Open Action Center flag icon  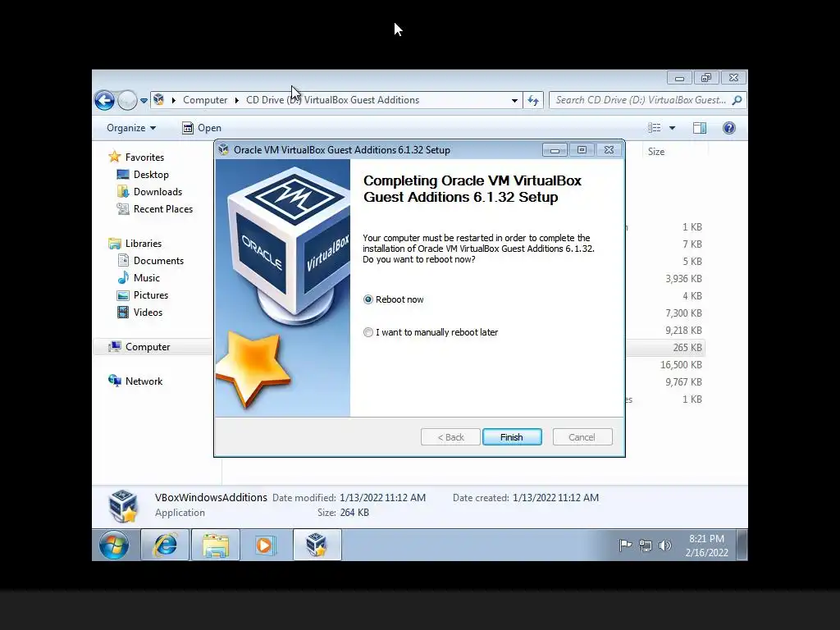coord(625,546)
